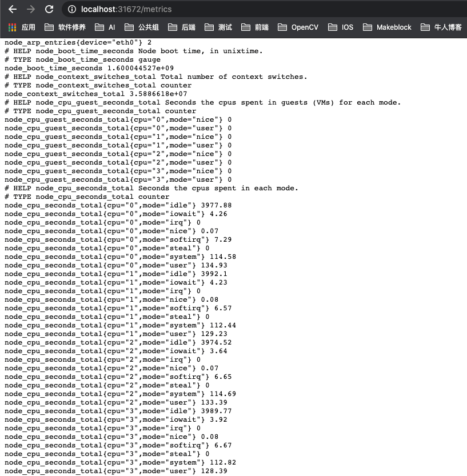Click the cpu 1 user value 129.23

click(x=214, y=334)
